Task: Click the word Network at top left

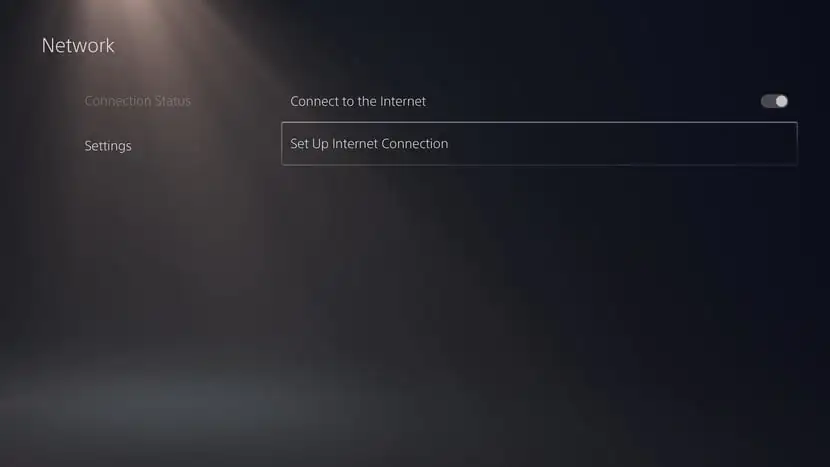Action: coord(78,46)
